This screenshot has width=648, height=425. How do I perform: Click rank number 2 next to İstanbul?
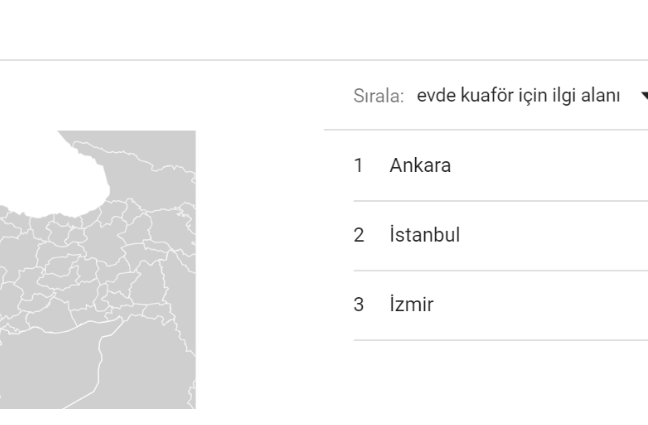359,235
